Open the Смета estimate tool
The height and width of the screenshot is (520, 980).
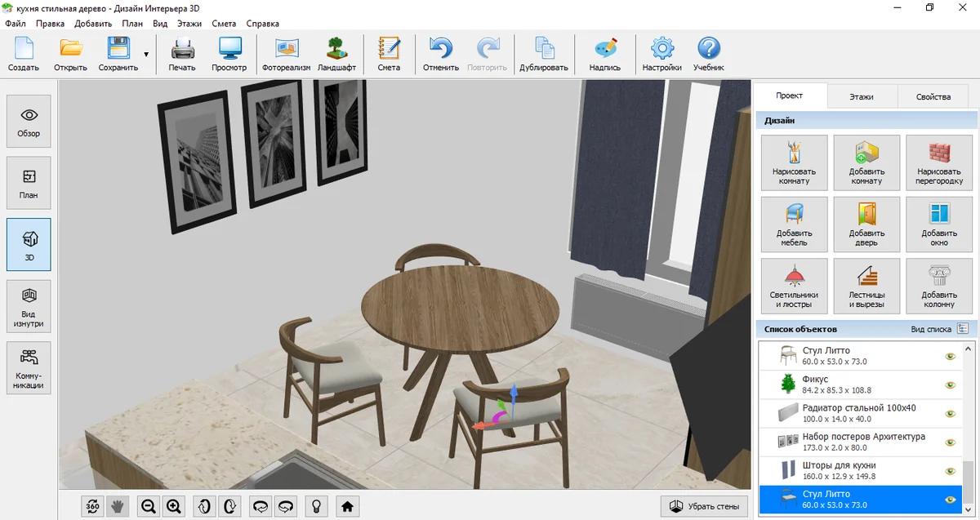[x=389, y=54]
